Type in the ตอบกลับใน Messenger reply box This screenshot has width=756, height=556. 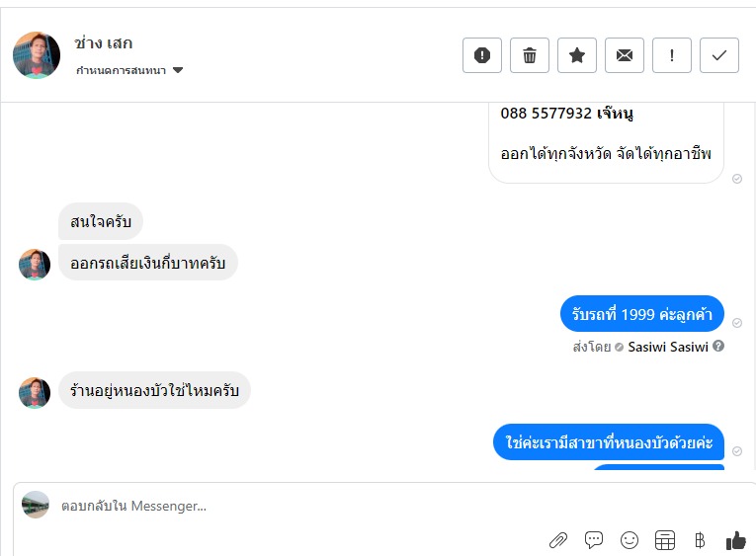[296, 507]
